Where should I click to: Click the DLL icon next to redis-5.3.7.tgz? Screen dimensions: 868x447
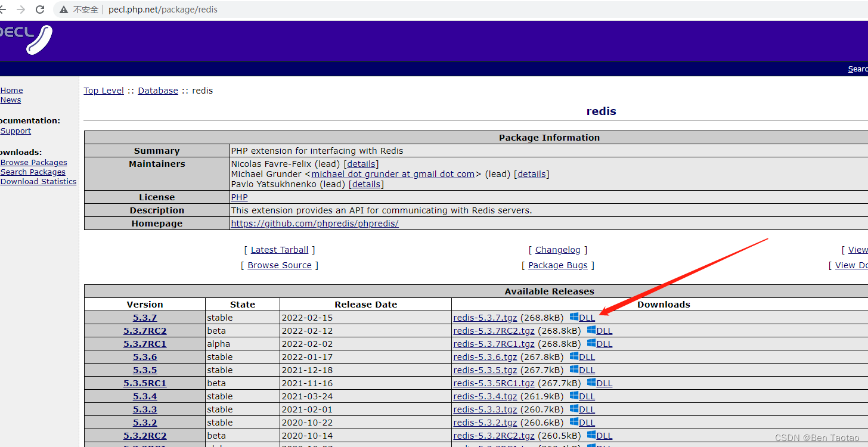[582, 317]
